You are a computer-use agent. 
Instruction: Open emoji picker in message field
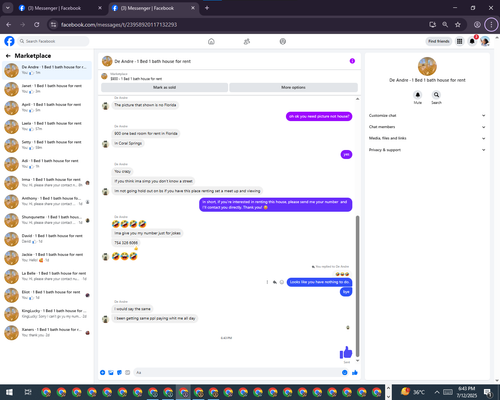345,372
